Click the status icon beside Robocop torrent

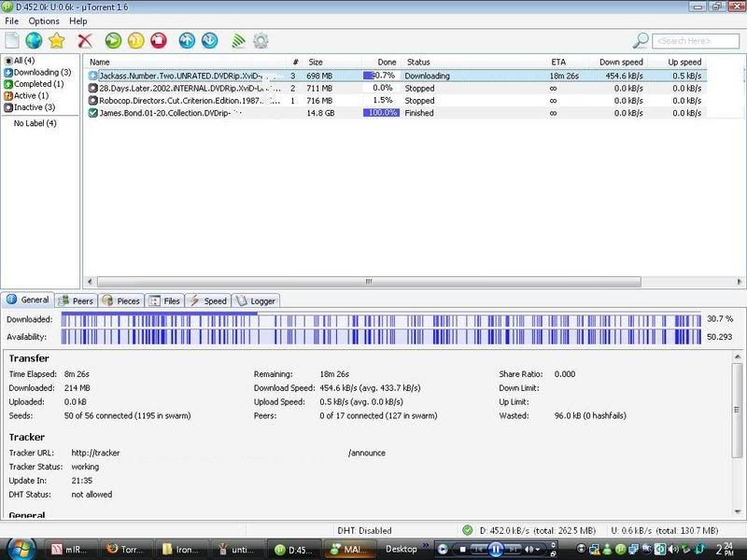click(92, 101)
